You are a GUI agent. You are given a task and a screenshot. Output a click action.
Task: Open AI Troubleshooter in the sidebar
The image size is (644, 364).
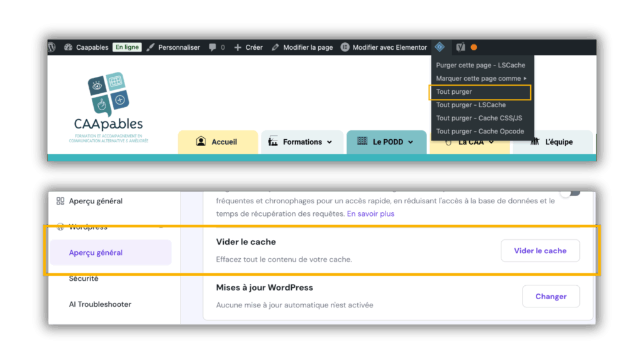pos(100,304)
